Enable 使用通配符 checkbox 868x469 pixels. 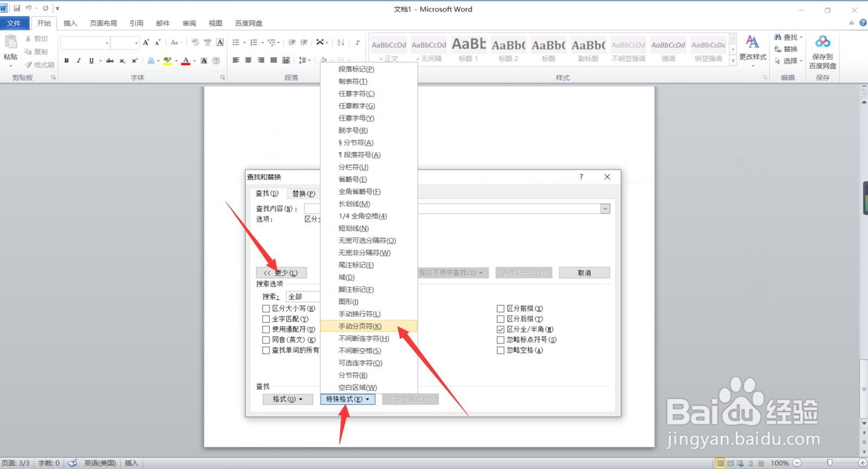pyautogui.click(x=266, y=329)
